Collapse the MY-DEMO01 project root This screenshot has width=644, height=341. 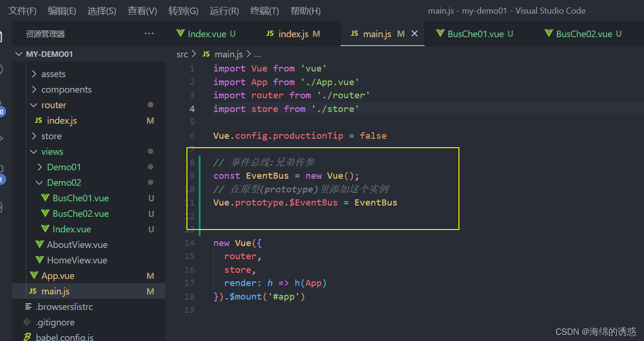point(19,54)
